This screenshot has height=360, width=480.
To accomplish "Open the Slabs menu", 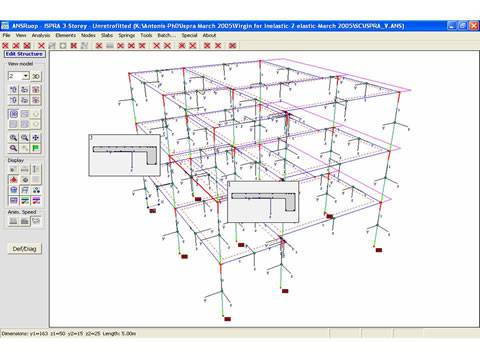I will [107, 35].
